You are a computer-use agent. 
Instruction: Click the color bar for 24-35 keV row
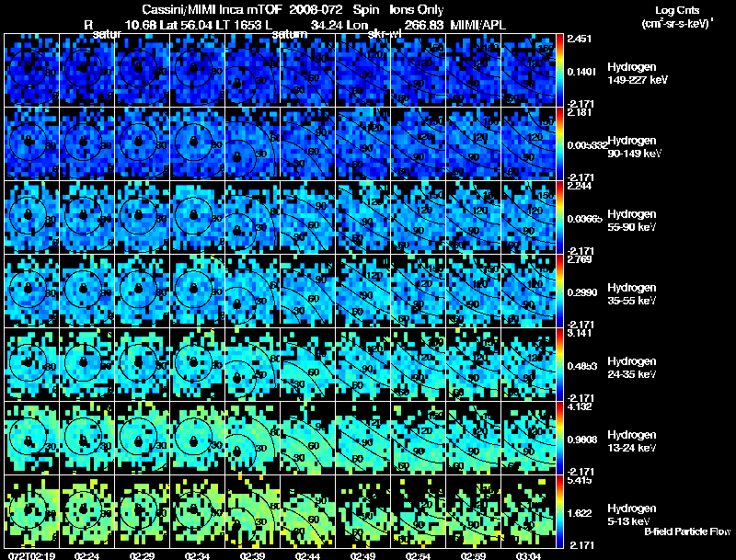point(559,365)
